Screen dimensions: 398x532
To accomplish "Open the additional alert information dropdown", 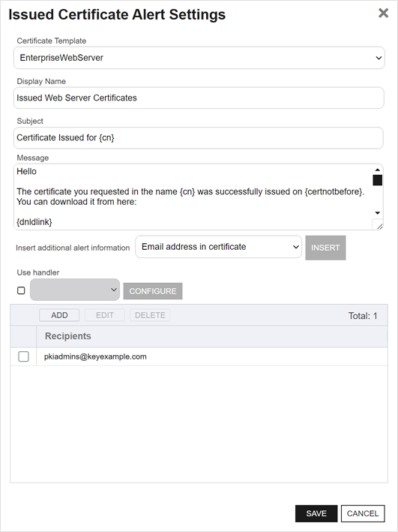I will (x=218, y=247).
